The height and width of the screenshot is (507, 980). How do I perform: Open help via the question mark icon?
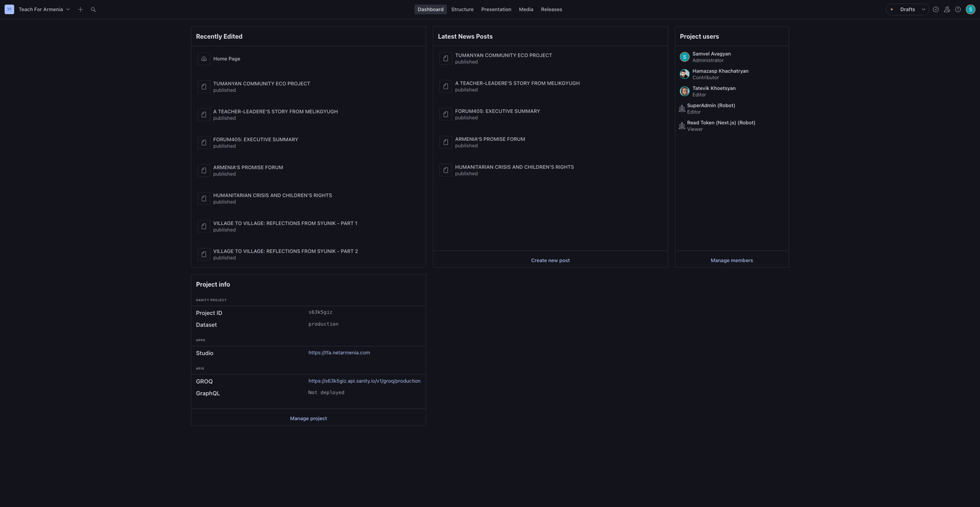tap(958, 9)
